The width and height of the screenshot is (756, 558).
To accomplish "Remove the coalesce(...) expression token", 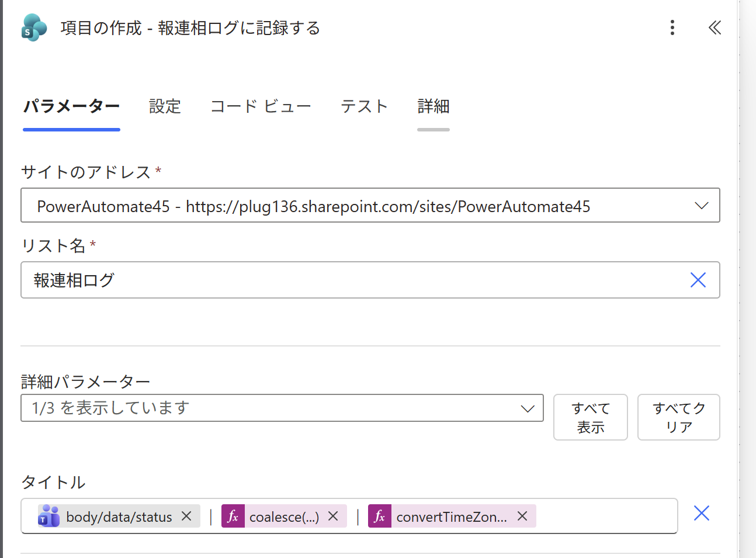I will (333, 516).
